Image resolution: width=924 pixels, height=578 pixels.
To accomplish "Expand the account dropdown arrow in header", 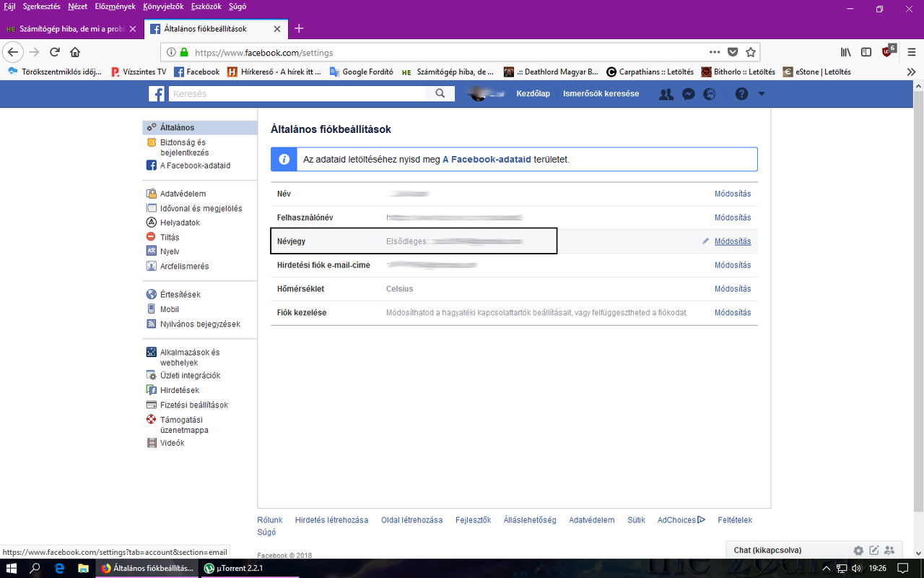I will tap(761, 94).
